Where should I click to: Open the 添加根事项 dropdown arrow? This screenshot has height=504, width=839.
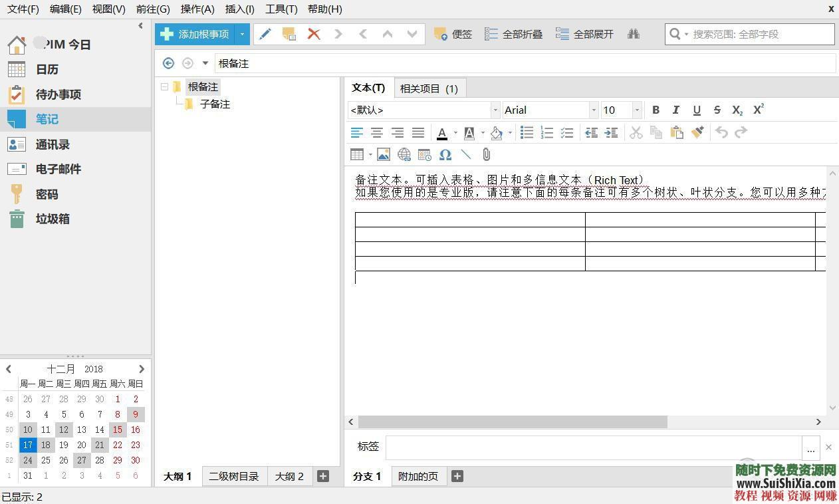(x=242, y=34)
